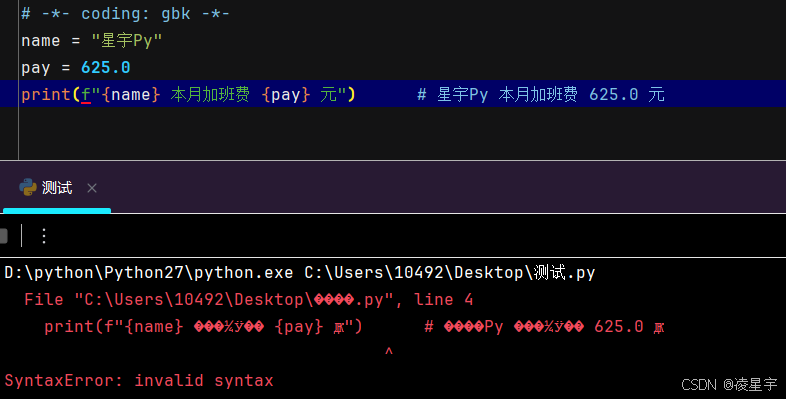Image resolution: width=786 pixels, height=399 pixels.
Task: Stop the running process square button
Action: (4, 236)
